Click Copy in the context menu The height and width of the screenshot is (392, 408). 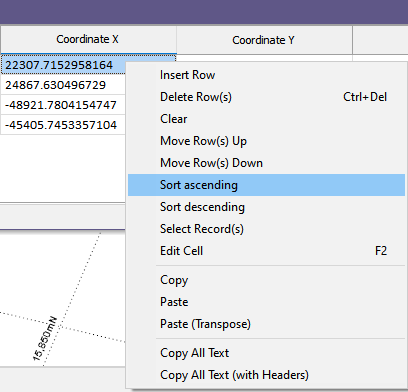[x=266, y=280]
